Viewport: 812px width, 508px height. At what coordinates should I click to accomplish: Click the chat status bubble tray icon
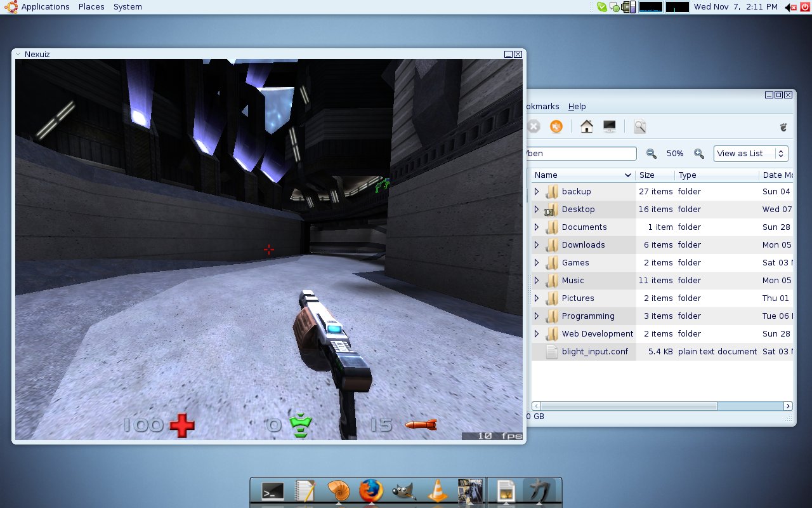[x=614, y=8]
